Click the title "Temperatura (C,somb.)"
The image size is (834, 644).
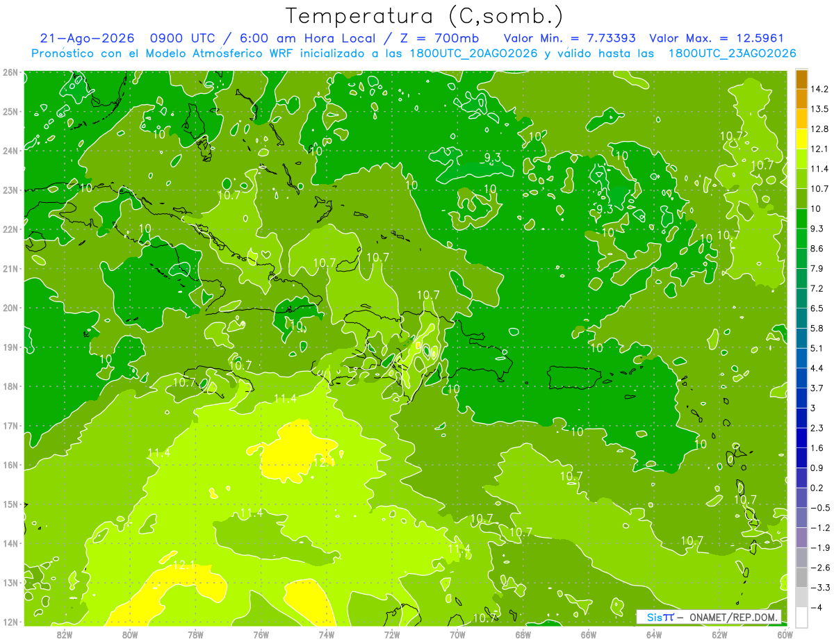(425, 17)
